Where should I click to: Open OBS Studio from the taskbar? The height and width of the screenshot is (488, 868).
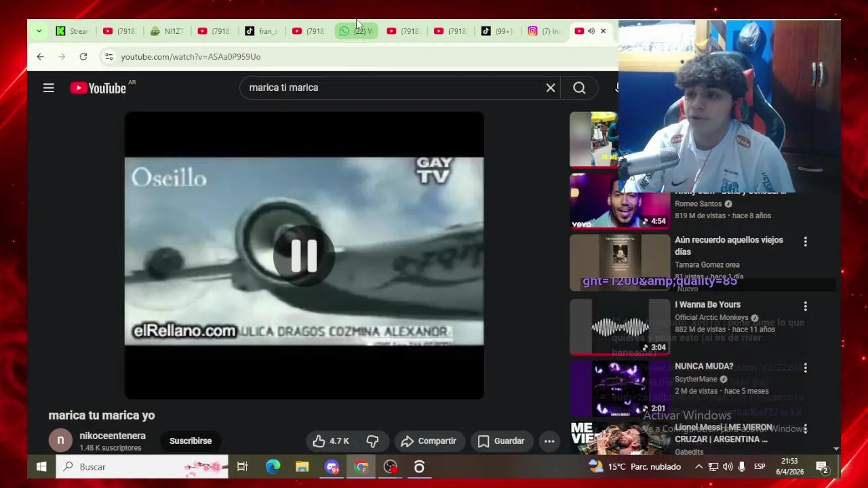pos(391,467)
